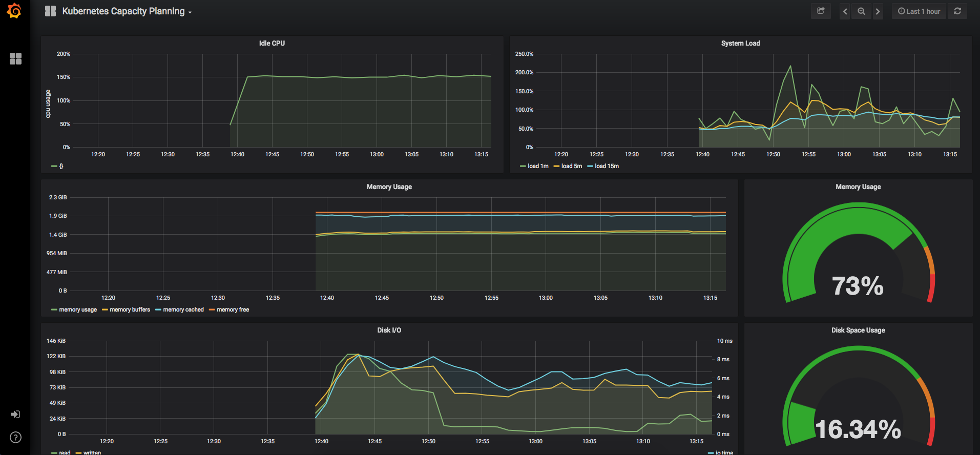
Task: Click the 250.0% label on the System Load axis
Action: click(x=524, y=54)
